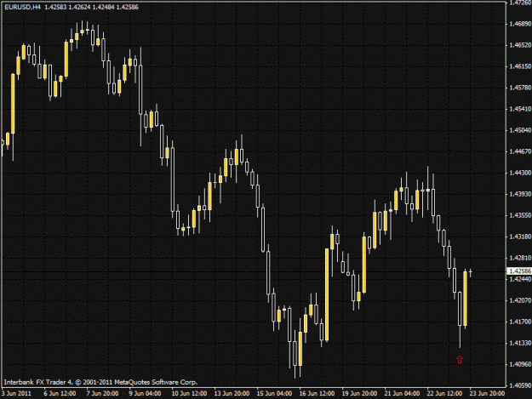
Task: Click the 21 Jun 04:00 time axis label
Action: [402, 394]
